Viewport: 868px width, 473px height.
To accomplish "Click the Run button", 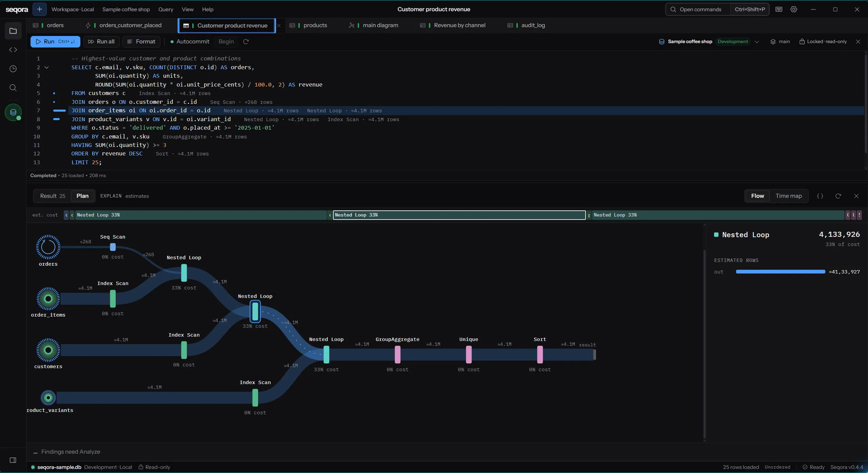I will [x=55, y=41].
